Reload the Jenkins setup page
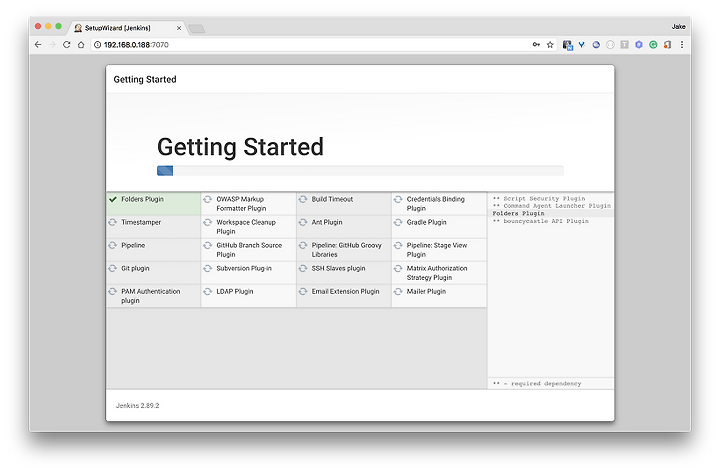The image size is (720, 473). click(67, 45)
